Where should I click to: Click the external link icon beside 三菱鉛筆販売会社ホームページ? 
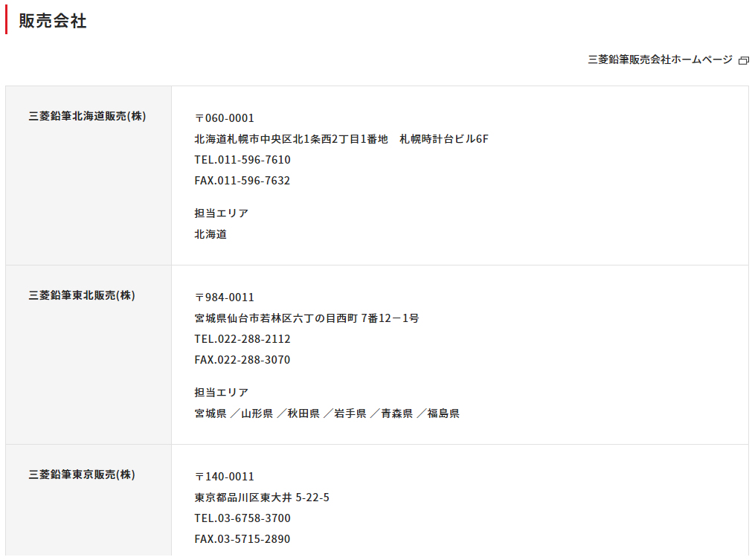click(x=743, y=61)
